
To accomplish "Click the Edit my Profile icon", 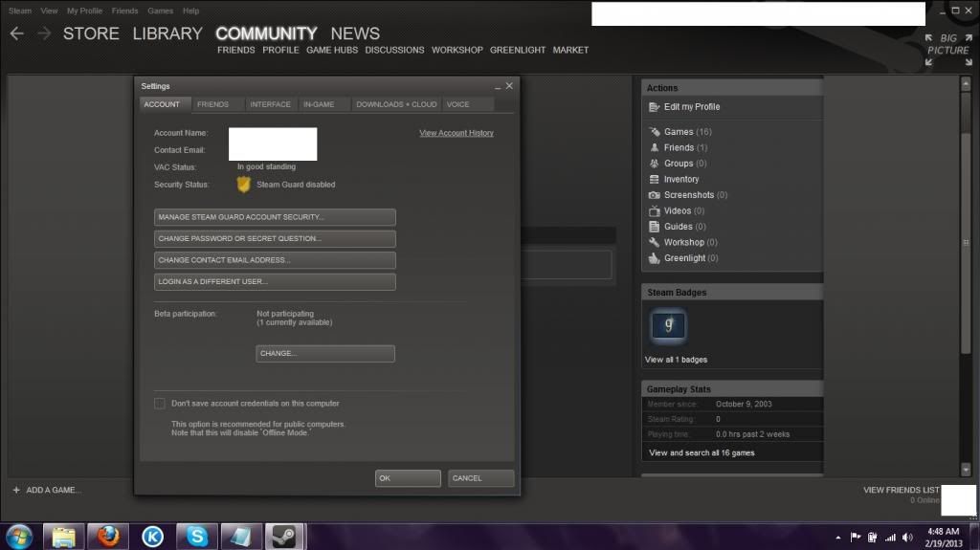I will [654, 107].
